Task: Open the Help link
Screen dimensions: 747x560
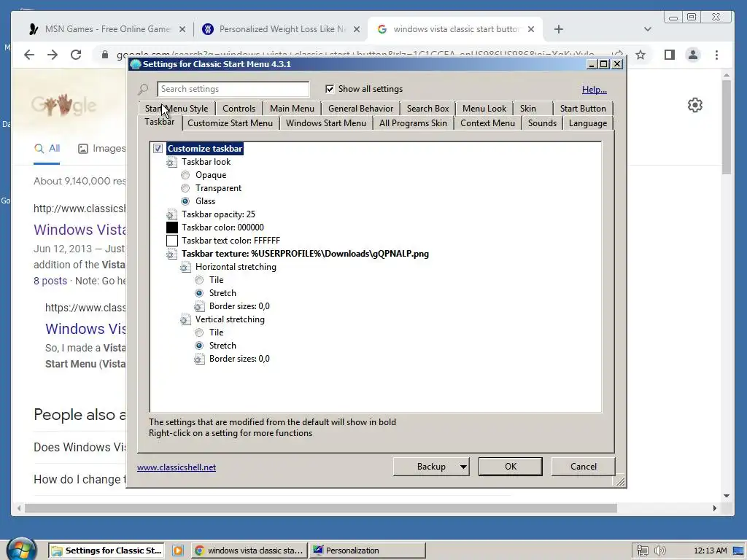Action: tap(594, 90)
